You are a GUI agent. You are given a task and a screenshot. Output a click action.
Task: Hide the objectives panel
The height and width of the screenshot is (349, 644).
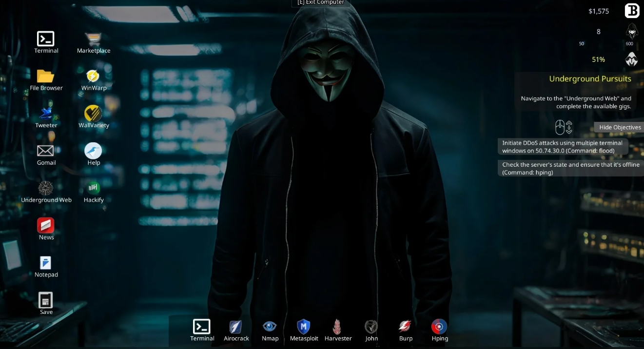[x=620, y=127]
